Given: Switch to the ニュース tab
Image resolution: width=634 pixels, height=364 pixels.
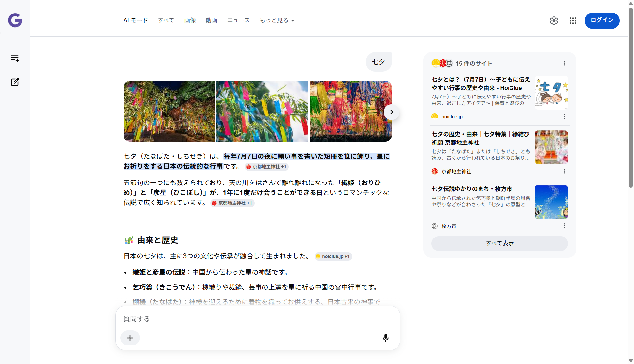Looking at the screenshot, I should click(x=238, y=20).
